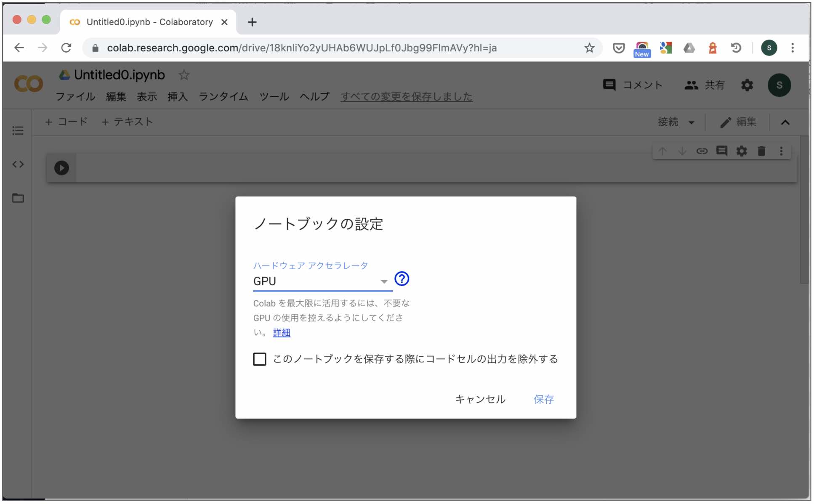
Task: Open Chrome profile avatar S
Action: tap(769, 48)
